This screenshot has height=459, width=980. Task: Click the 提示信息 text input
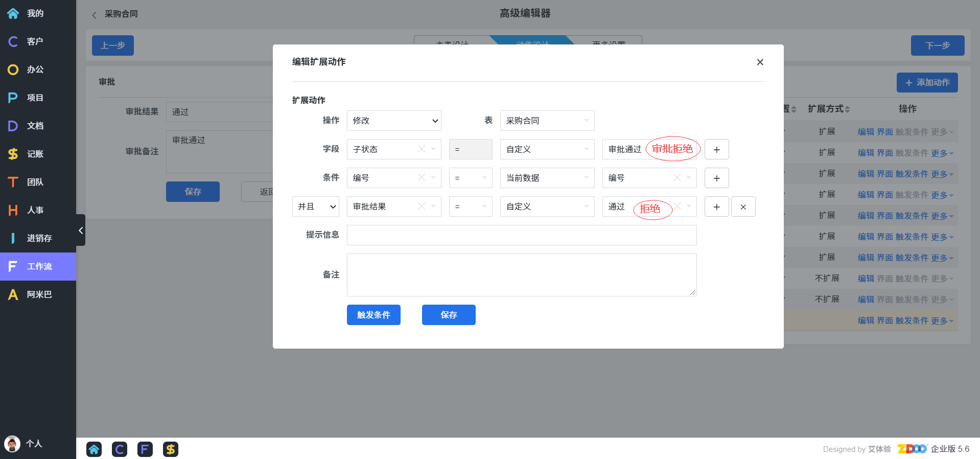[x=521, y=235]
